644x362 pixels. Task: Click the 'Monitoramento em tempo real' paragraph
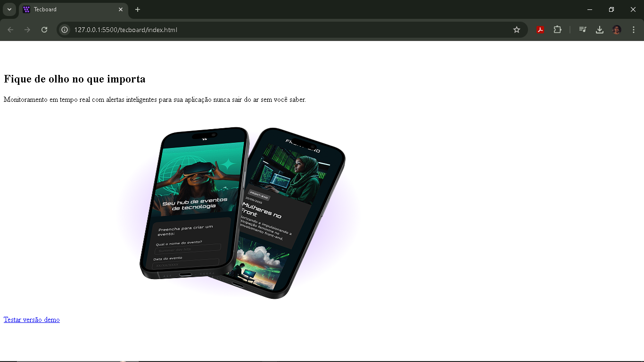(155, 99)
